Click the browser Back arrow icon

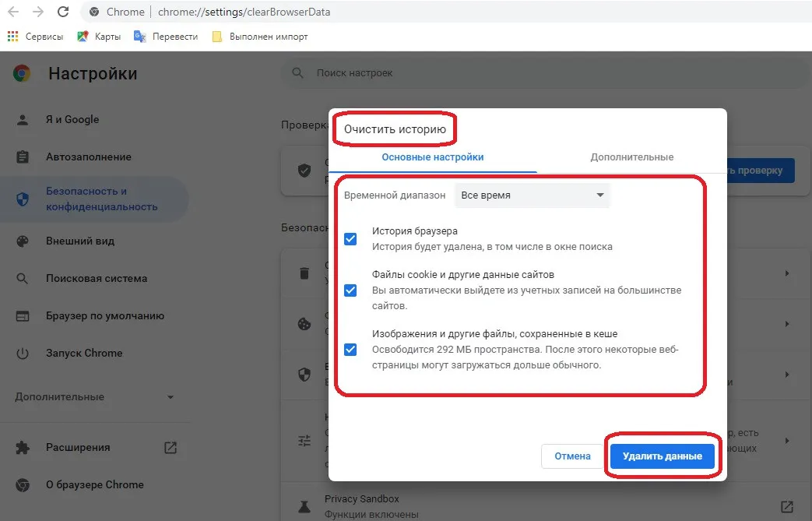(x=13, y=12)
